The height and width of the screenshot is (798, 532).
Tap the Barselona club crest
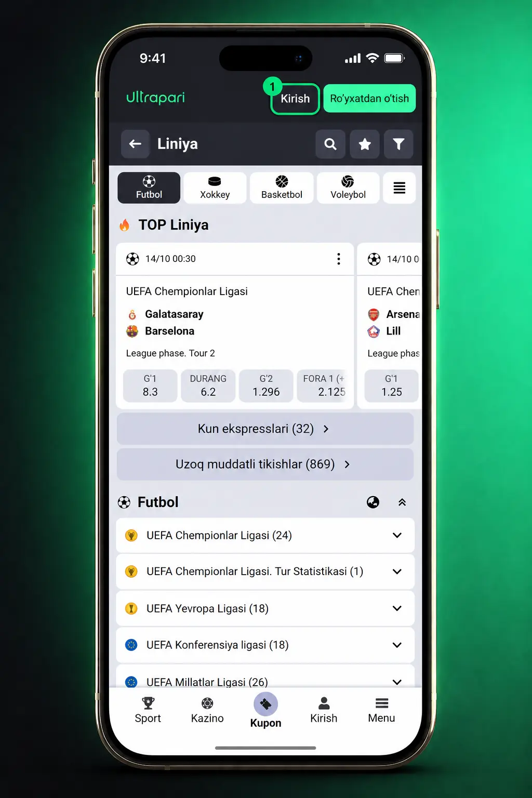click(x=132, y=331)
